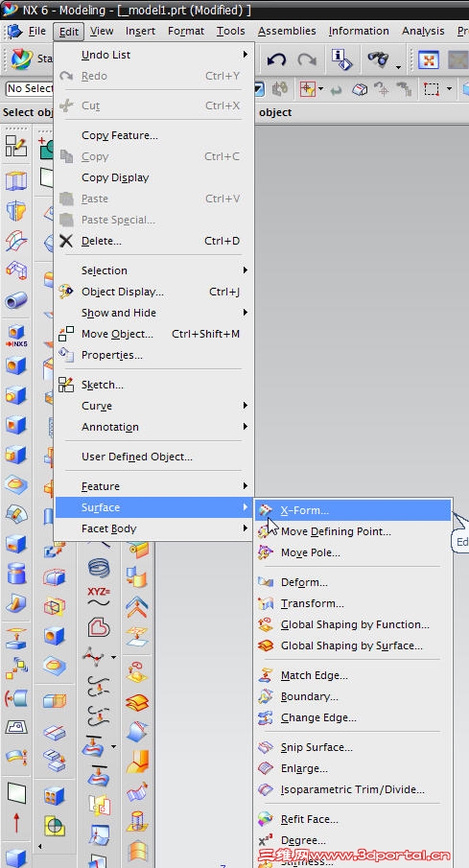Expand the Undo List submenu
Image resolution: width=469 pixels, height=868 pixels.
(x=153, y=55)
